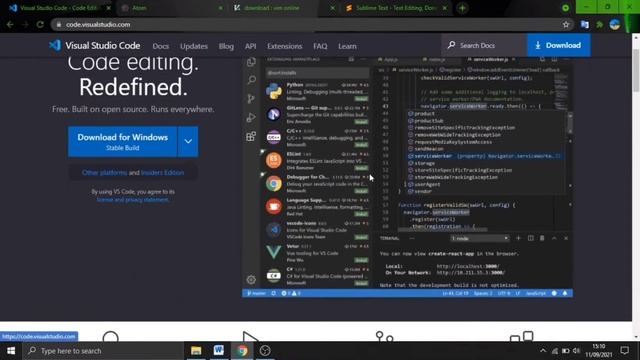
Task: Bookmark this page with the star icon
Action: pyautogui.click(x=566, y=24)
